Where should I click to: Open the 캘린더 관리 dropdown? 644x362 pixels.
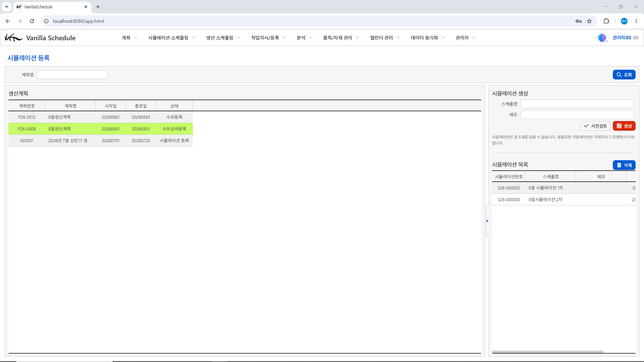coord(385,38)
